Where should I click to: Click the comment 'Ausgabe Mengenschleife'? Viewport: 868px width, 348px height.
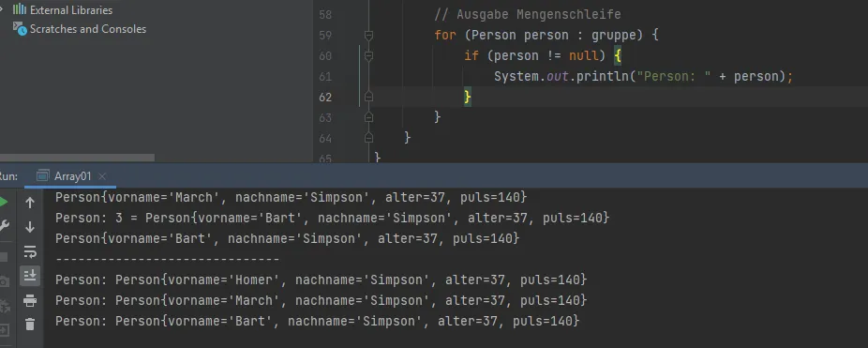(539, 14)
